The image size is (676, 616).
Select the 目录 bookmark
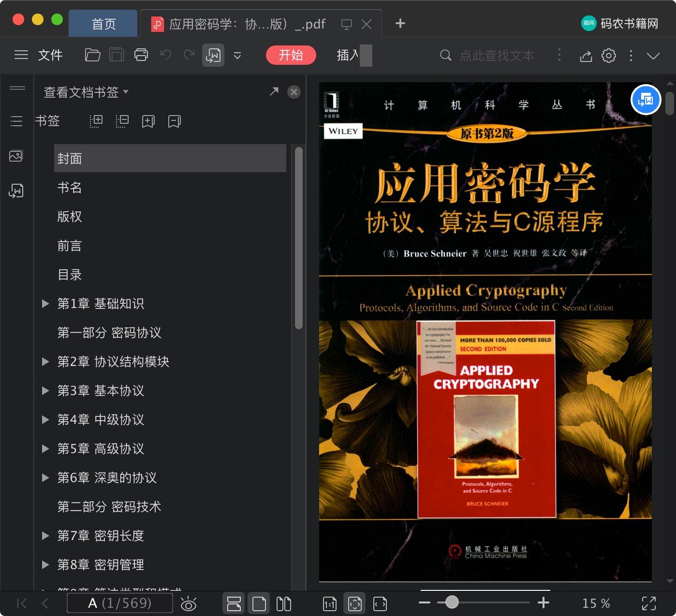pyautogui.click(x=70, y=275)
